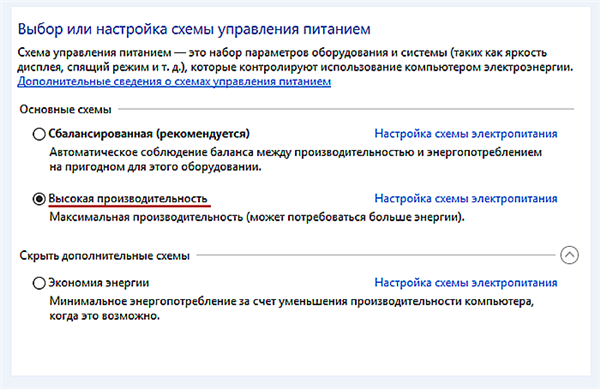Click the Автоматическое соблюдение баланса description text
600x389 pixels.
pos(295,160)
